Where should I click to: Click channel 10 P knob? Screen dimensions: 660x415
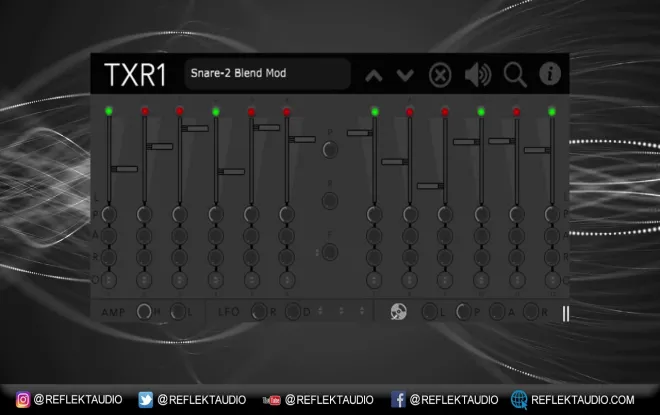pos(481,214)
